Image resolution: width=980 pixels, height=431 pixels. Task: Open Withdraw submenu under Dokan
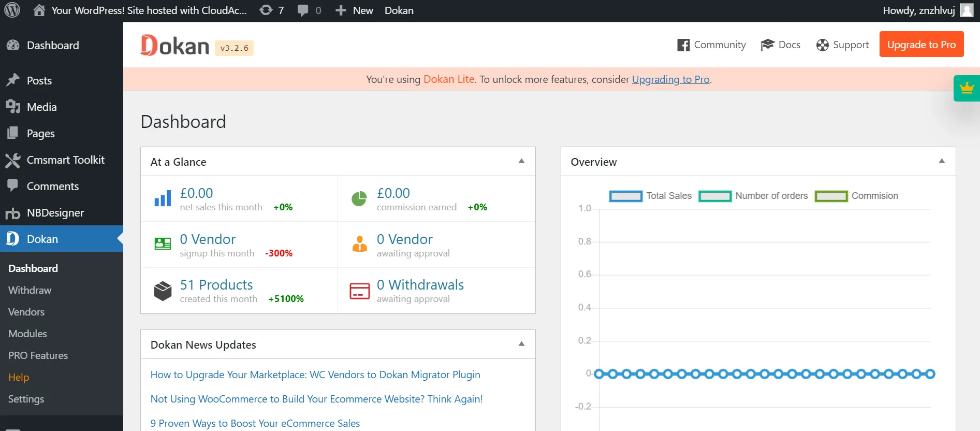pos(30,290)
